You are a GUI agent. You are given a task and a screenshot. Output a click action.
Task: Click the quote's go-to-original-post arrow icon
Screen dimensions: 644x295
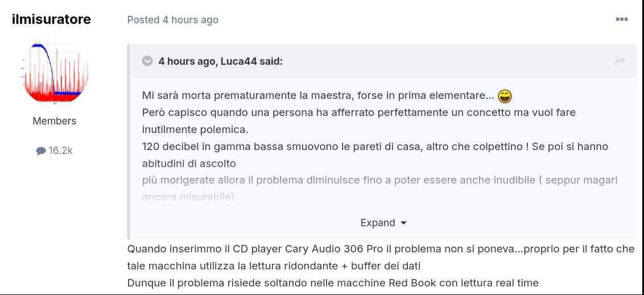620,61
